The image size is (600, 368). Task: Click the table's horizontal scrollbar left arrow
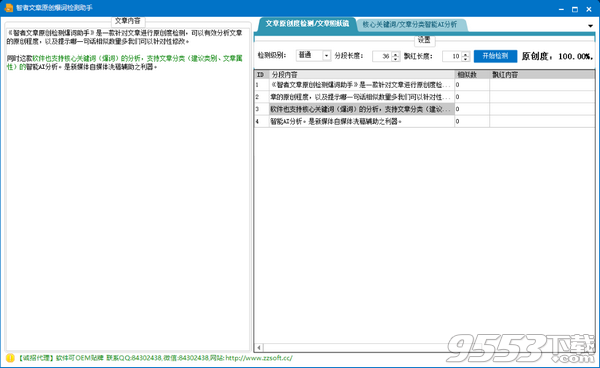[259, 348]
